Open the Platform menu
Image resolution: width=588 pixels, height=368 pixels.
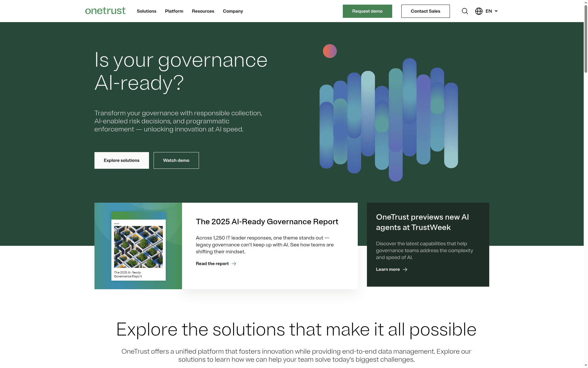(x=174, y=11)
